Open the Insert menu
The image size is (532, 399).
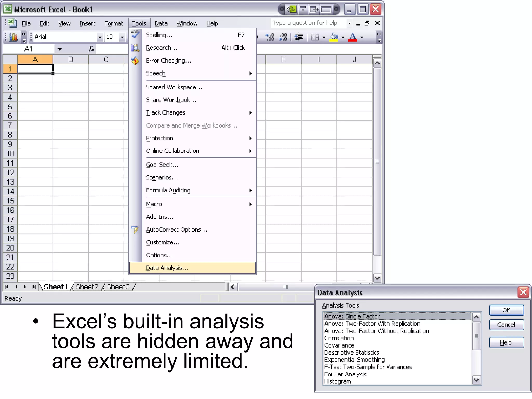(x=88, y=23)
